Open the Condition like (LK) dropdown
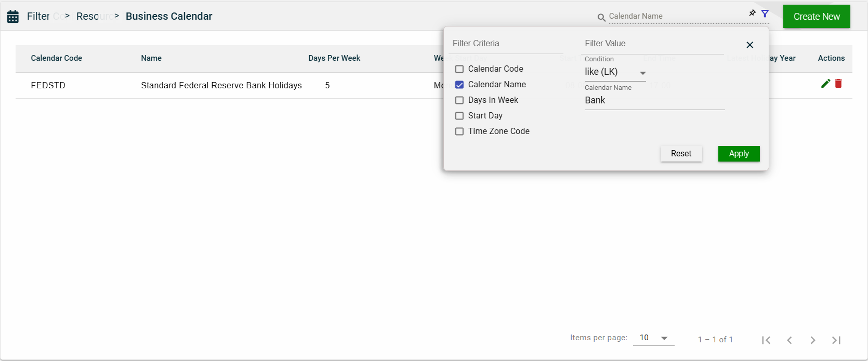The image size is (868, 361). (615, 72)
